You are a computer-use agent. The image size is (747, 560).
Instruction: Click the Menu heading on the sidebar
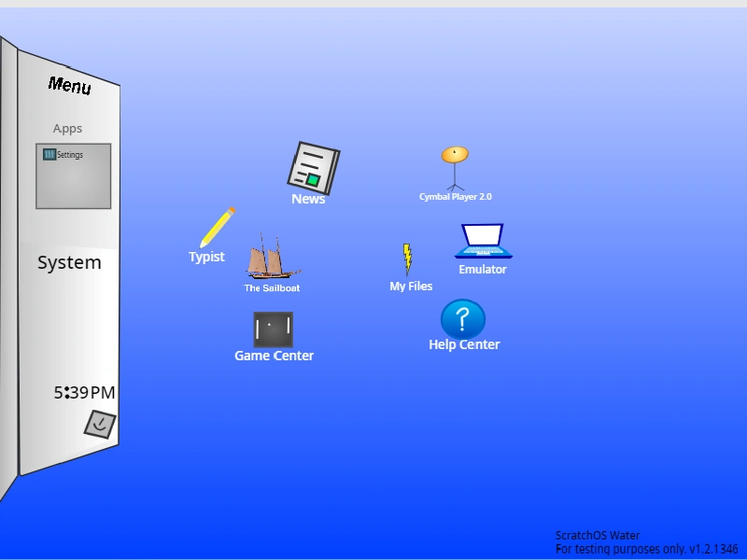click(70, 86)
